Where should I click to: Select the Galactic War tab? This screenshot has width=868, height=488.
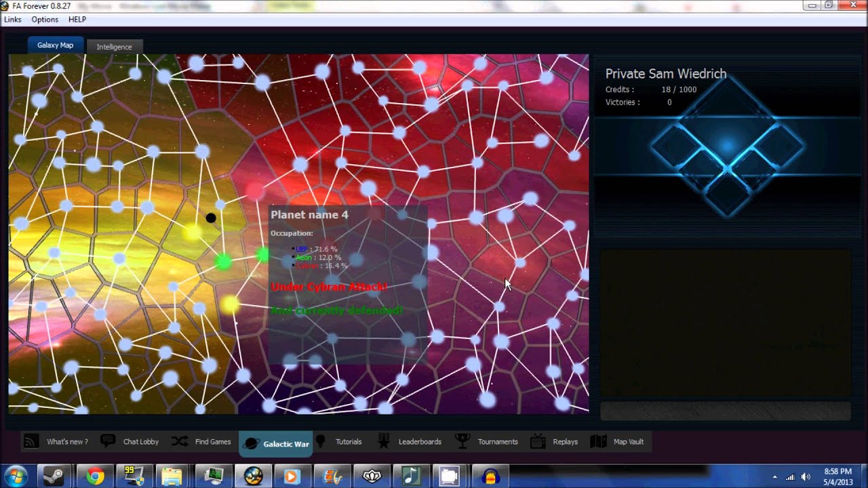276,443
